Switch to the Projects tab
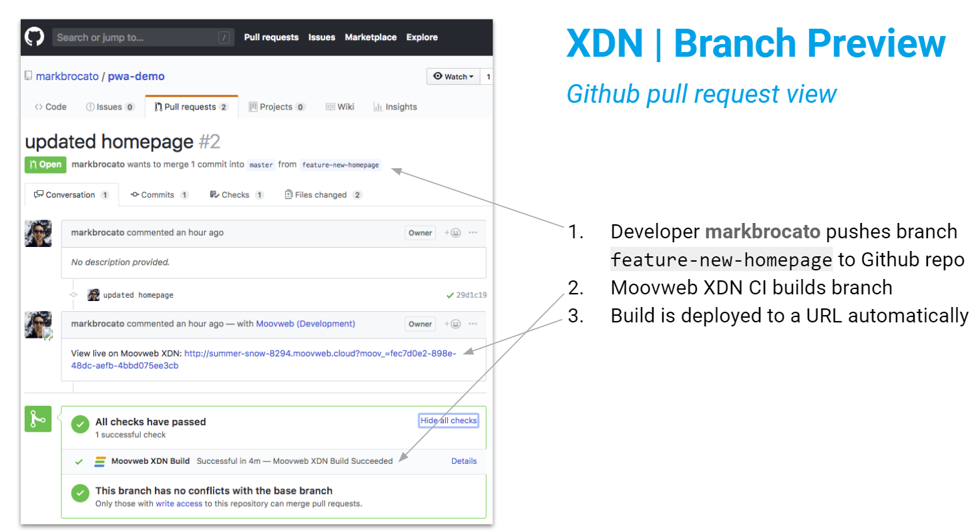The image size is (980, 532). click(277, 107)
